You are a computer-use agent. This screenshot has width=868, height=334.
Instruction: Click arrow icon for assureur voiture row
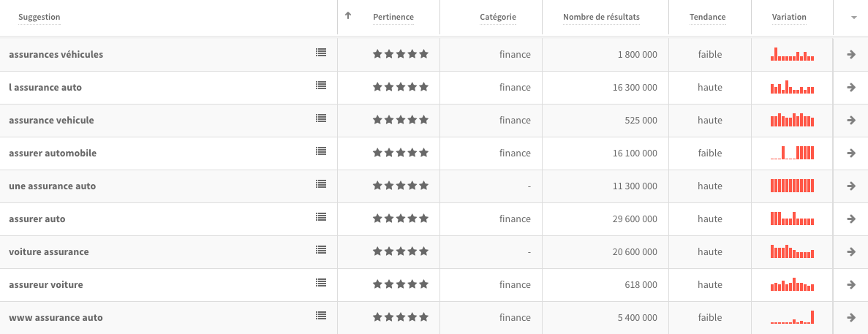(851, 285)
